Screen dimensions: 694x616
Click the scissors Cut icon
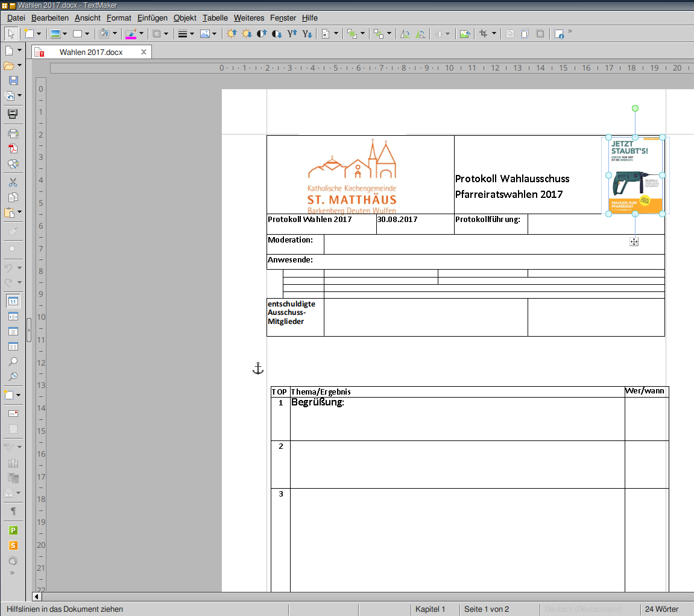[13, 182]
